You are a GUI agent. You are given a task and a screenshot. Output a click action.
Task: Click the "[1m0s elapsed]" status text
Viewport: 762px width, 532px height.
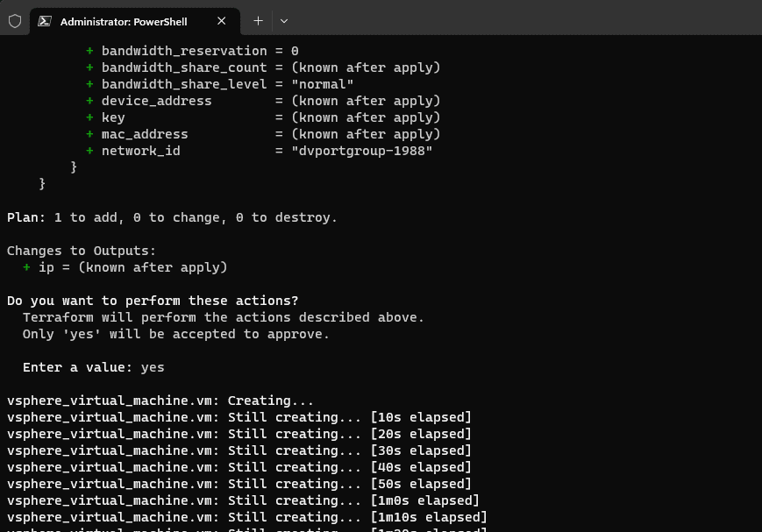coord(425,500)
